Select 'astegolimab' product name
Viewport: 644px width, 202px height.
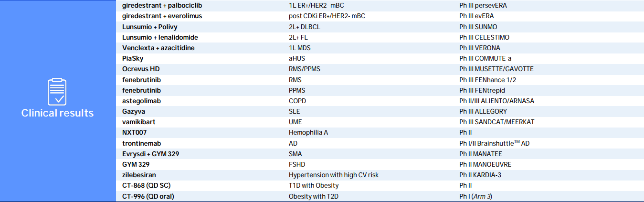click(141, 101)
